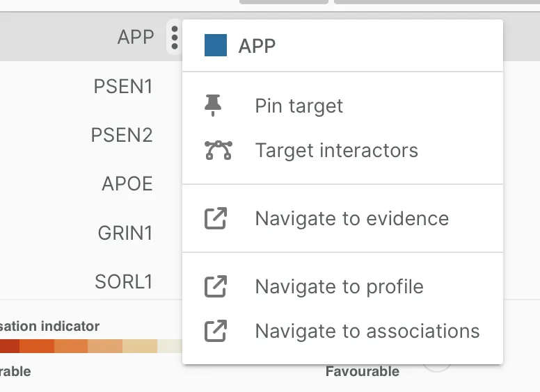540x392 pixels.
Task: Select Pin target menu entry
Action: 342,106
